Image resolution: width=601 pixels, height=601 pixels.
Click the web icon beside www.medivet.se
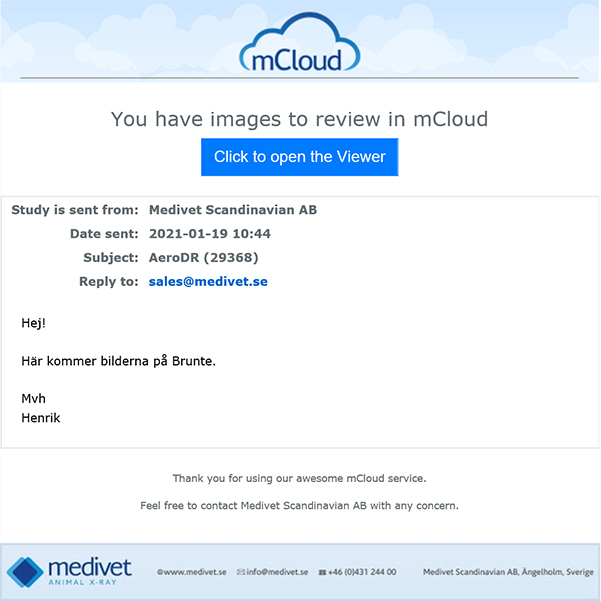pos(160,572)
